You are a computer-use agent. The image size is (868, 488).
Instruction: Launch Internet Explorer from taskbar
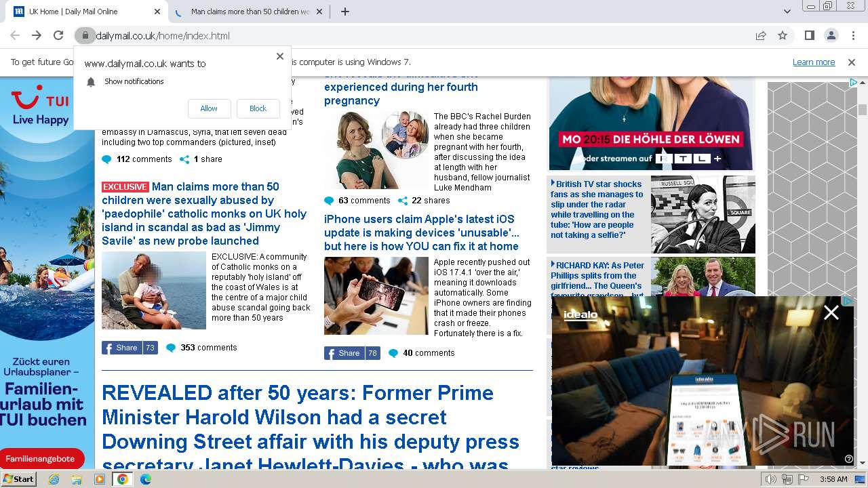[x=54, y=479]
